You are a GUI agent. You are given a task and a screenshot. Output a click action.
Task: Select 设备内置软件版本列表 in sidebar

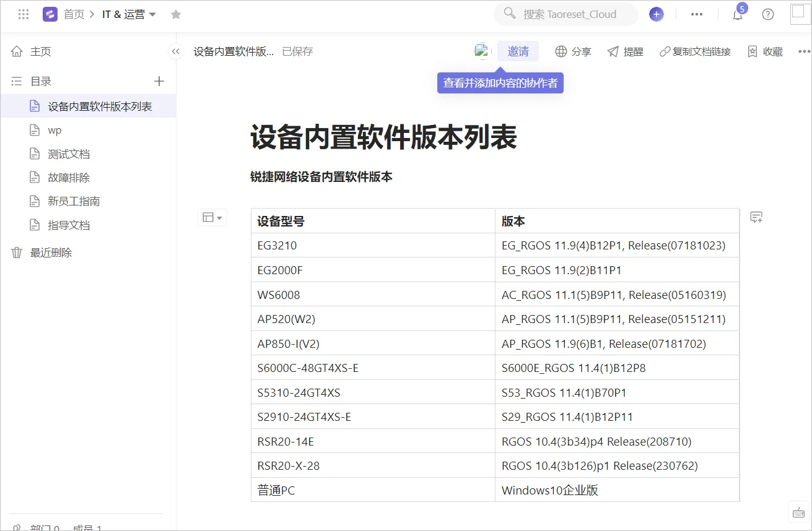88,106
